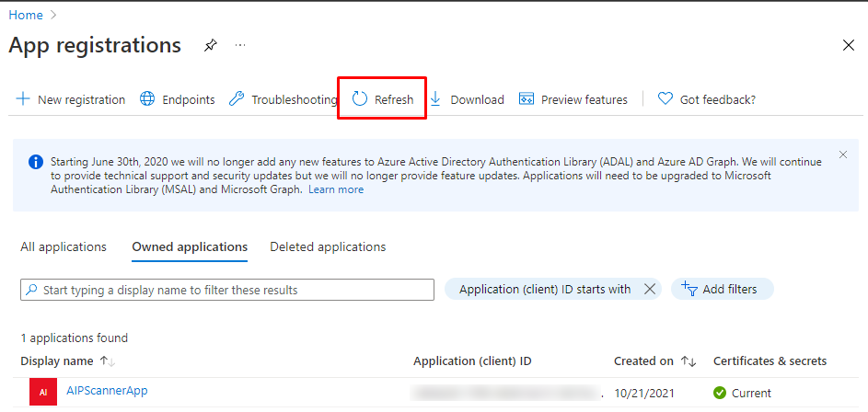Image resolution: width=868 pixels, height=412 pixels.
Task: Open Preview features panel
Action: [x=573, y=99]
